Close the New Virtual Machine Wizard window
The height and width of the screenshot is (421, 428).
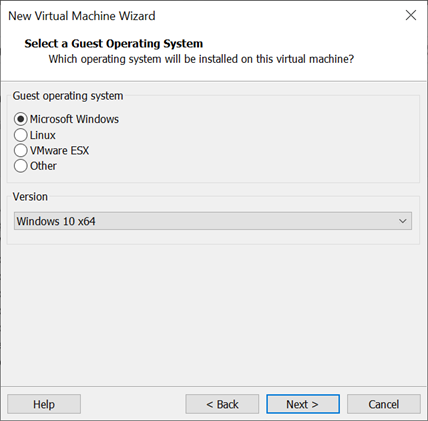pos(411,15)
